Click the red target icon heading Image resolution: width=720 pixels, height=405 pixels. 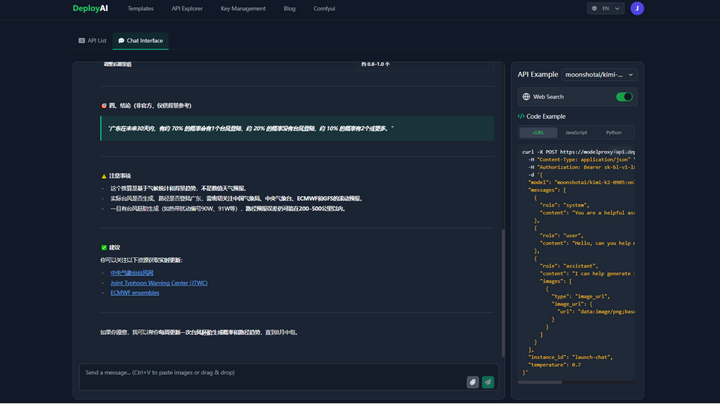point(104,106)
